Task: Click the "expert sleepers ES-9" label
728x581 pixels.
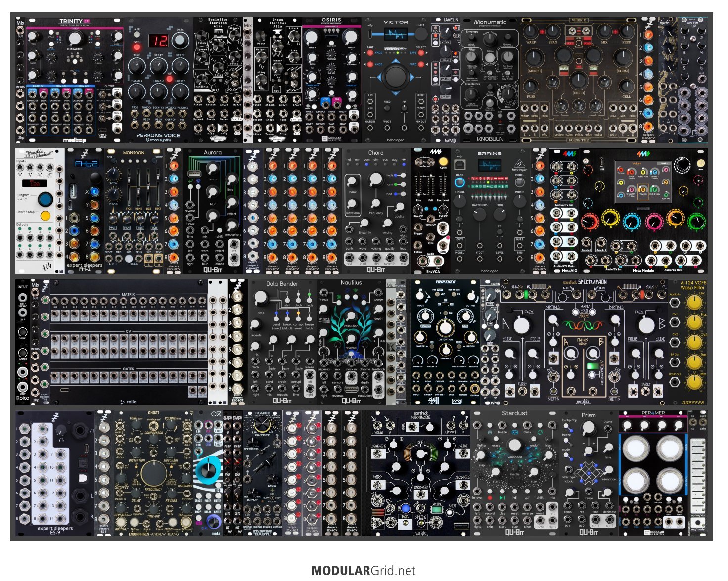Action: pos(55,531)
